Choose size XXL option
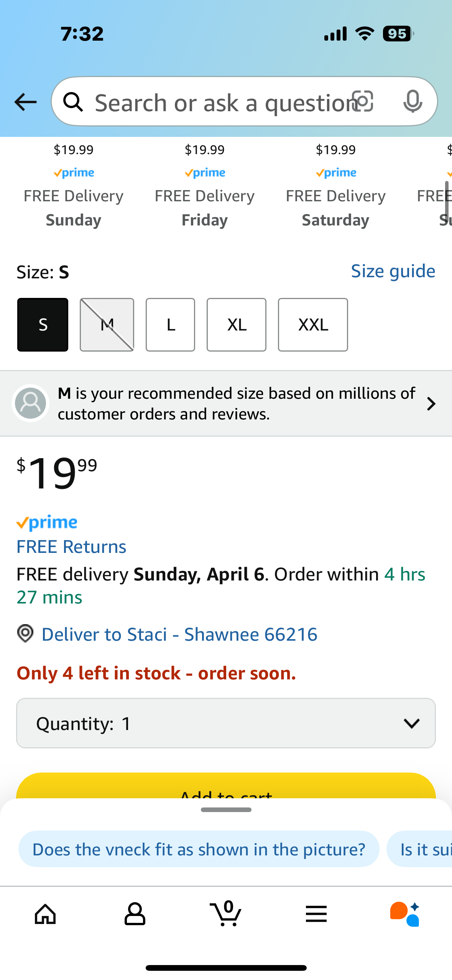Viewport: 452px width, 980px height. pyautogui.click(x=313, y=325)
